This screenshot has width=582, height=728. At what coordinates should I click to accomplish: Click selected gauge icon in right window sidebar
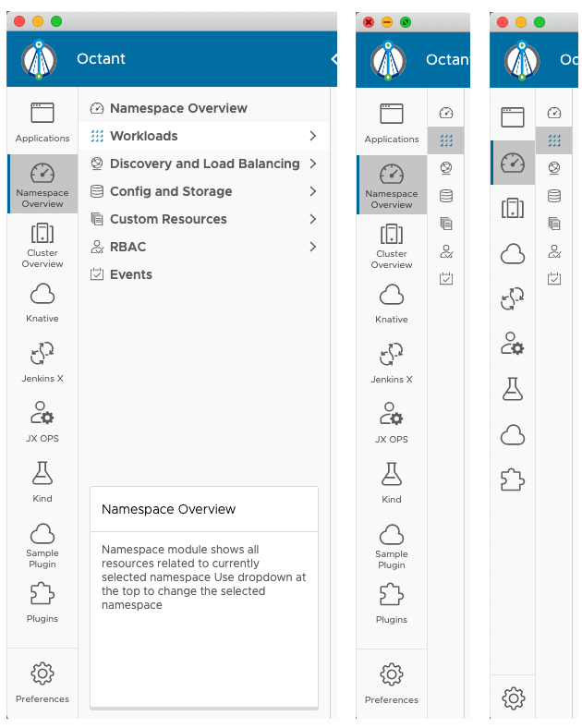tap(513, 163)
